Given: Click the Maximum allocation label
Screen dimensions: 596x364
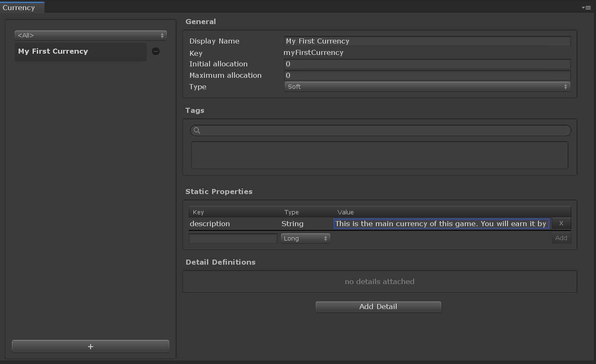Looking at the screenshot, I should click(226, 75).
